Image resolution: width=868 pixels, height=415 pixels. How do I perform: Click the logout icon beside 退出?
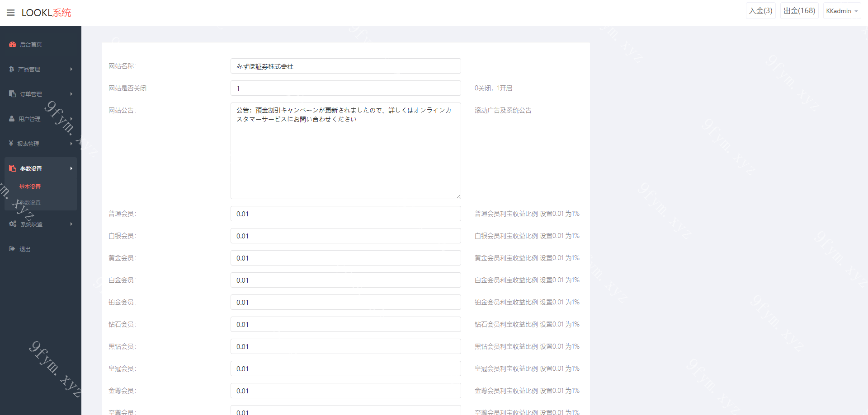12,249
